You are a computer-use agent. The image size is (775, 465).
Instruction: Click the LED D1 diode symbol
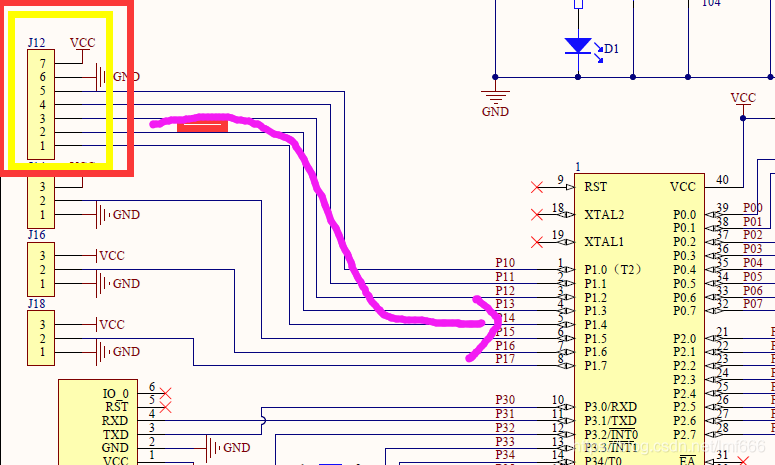point(577,46)
